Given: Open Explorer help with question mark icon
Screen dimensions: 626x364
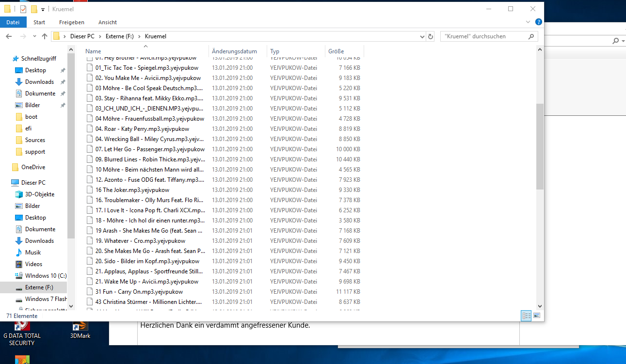Looking at the screenshot, I should pyautogui.click(x=538, y=22).
